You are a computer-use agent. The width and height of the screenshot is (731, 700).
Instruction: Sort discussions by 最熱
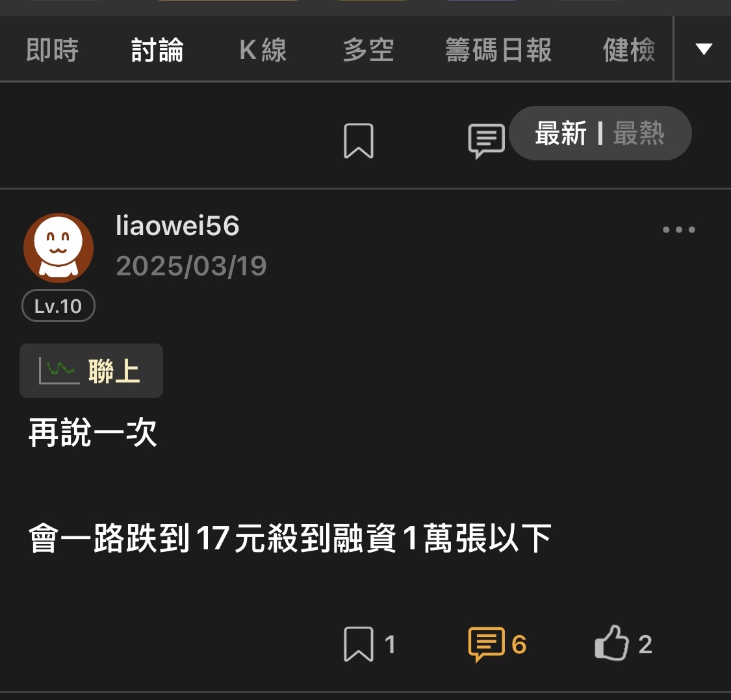[x=639, y=133]
